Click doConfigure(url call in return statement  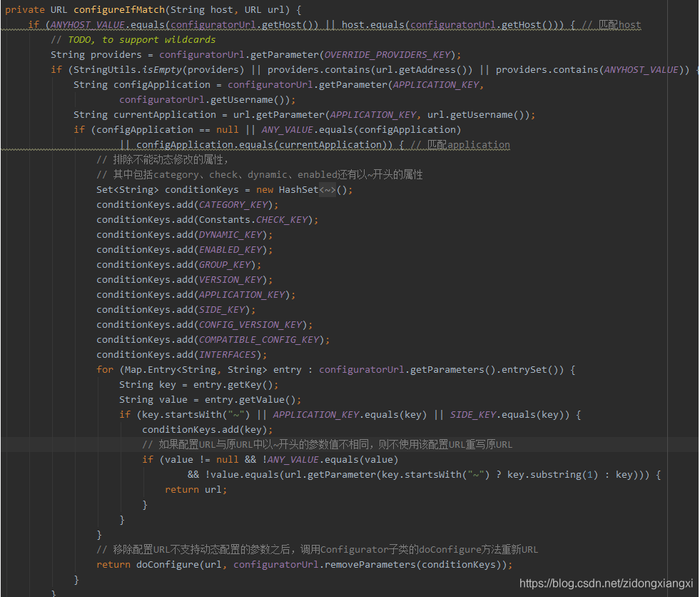(x=178, y=565)
